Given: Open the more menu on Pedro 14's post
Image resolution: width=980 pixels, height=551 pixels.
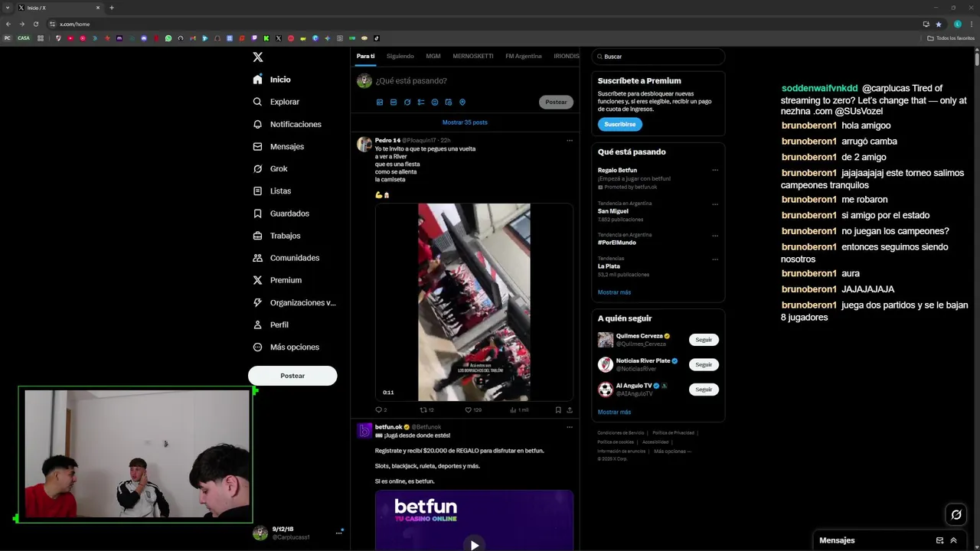Looking at the screenshot, I should click(569, 141).
